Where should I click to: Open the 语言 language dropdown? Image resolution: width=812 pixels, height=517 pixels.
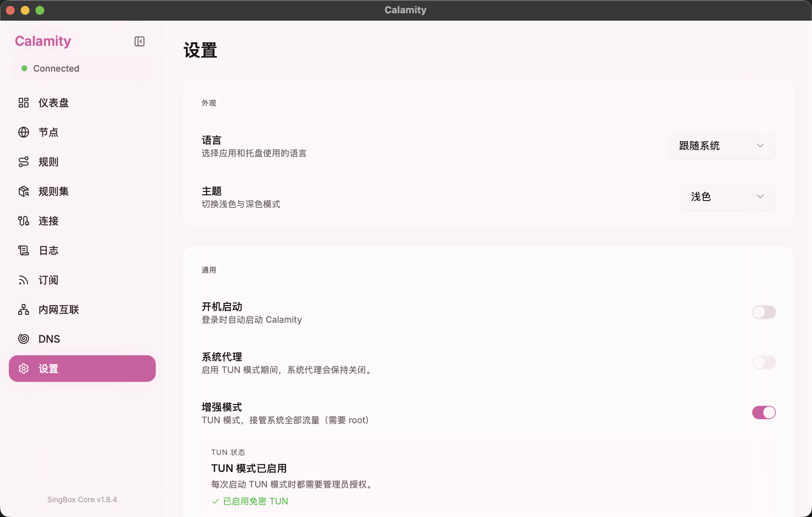(722, 145)
